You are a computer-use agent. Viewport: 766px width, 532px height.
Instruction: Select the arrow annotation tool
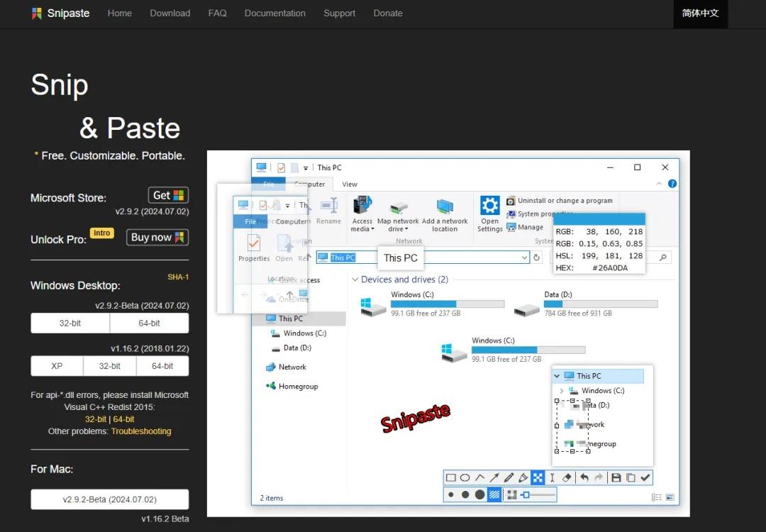pos(494,478)
